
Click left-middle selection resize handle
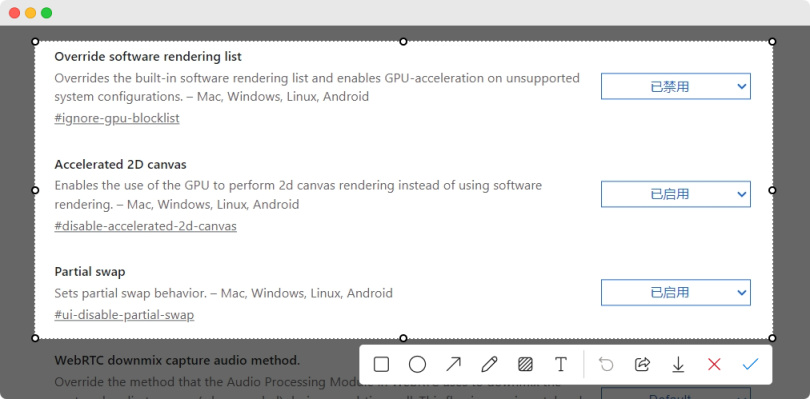[35, 190]
